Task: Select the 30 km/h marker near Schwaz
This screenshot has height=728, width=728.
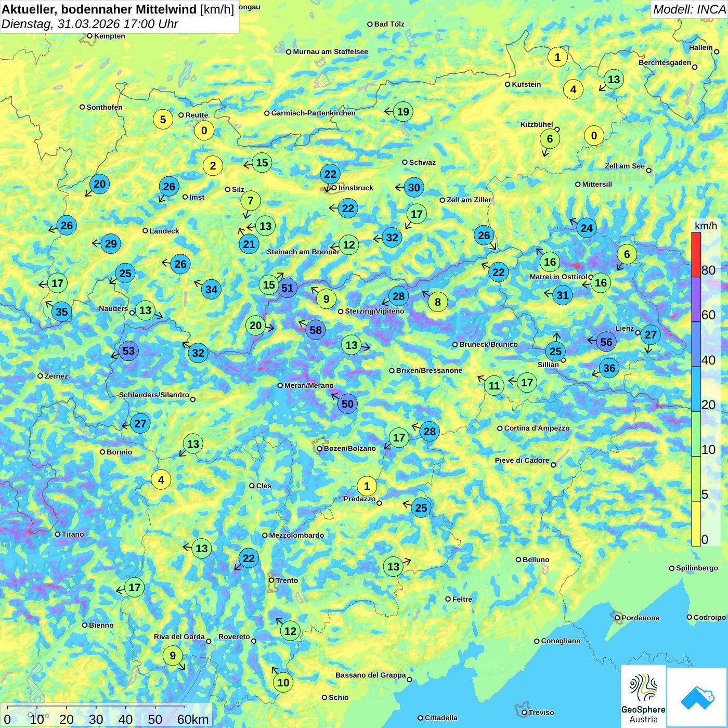Action: coord(414,188)
